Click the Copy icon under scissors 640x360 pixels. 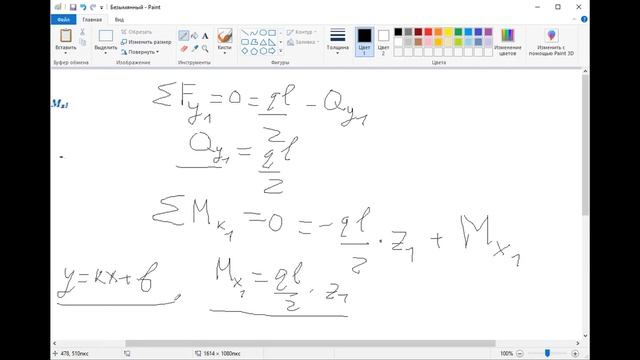[x=82, y=42]
